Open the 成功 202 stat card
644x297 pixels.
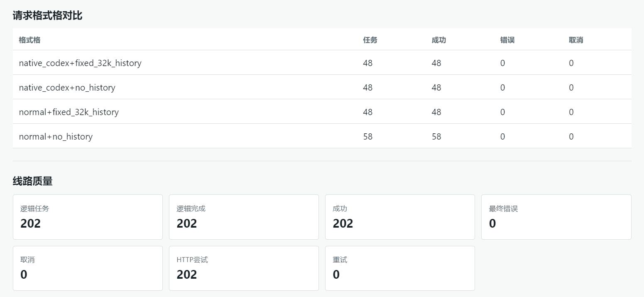(400, 217)
